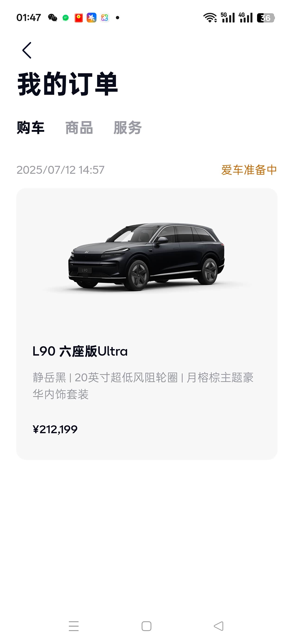Tap the black L90 car image
The height and width of the screenshot is (644, 293).
(146, 257)
